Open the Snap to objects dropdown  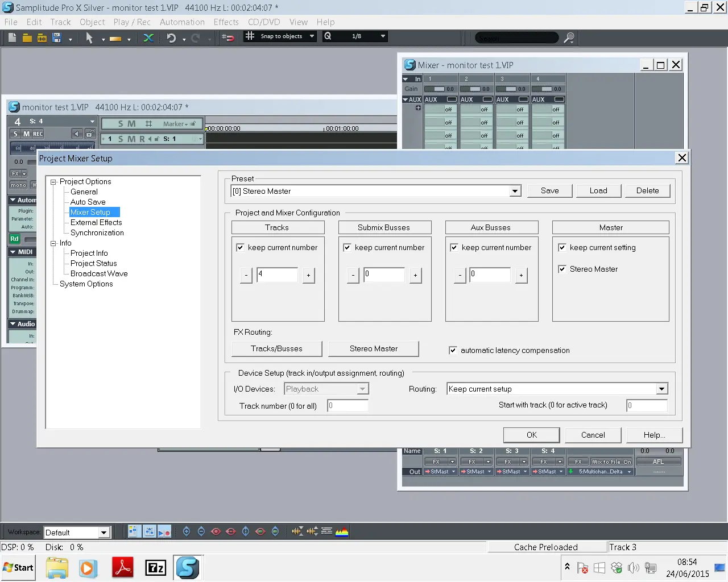[312, 36]
